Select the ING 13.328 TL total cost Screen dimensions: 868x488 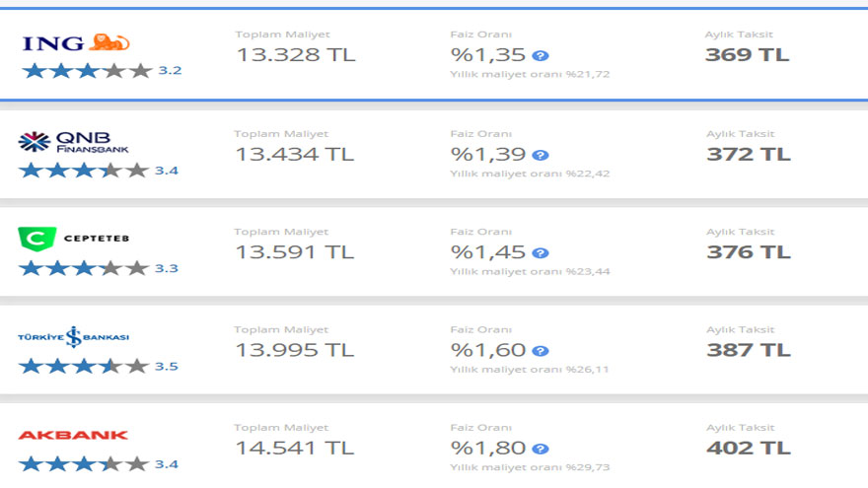(296, 55)
